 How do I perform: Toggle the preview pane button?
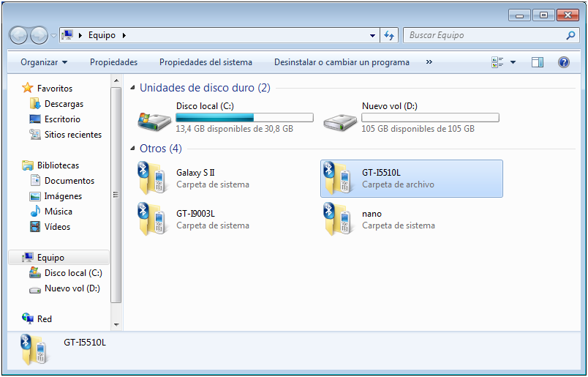538,62
